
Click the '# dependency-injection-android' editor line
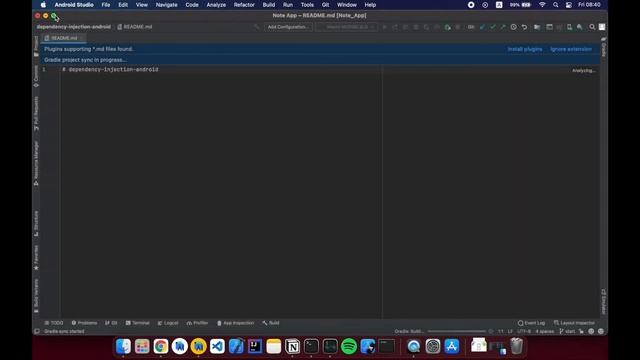coord(110,69)
